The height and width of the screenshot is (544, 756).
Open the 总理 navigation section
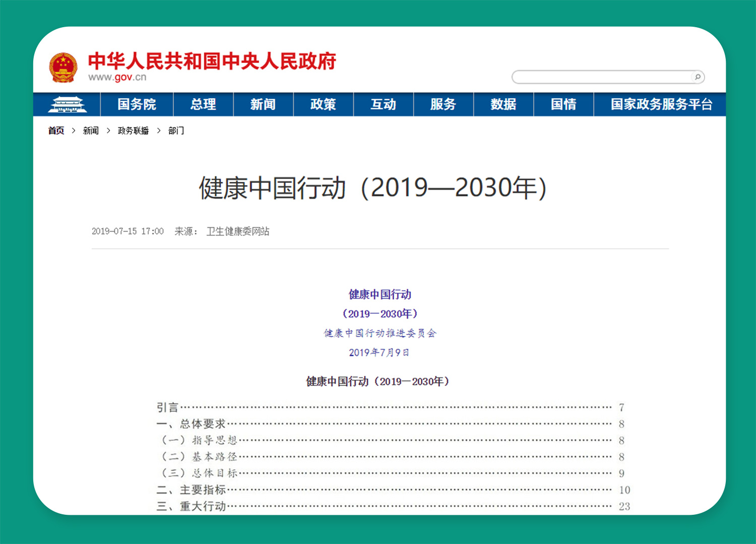pos(203,104)
